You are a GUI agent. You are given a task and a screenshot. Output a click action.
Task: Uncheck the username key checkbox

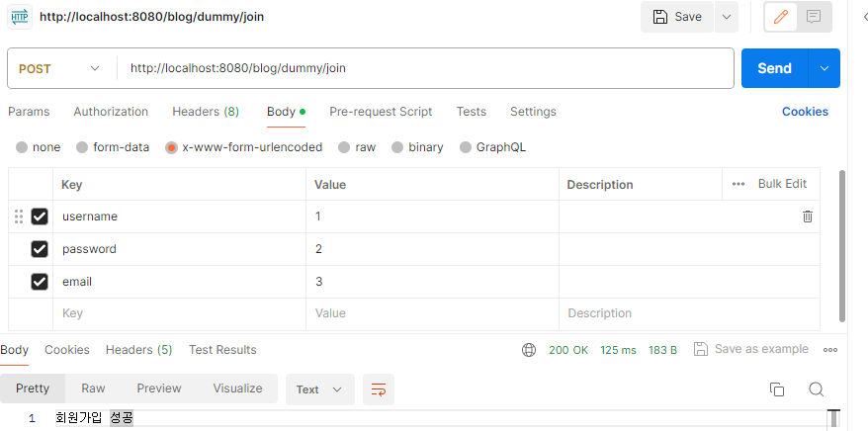(40, 216)
